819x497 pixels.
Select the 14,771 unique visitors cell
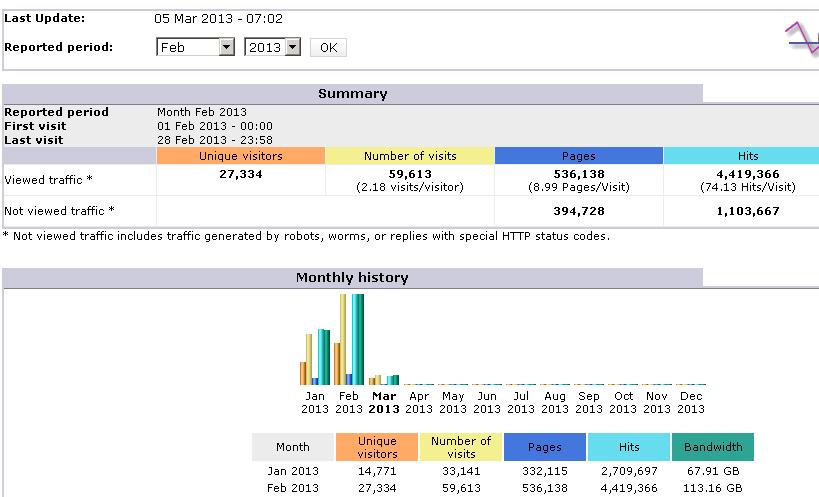(x=377, y=471)
